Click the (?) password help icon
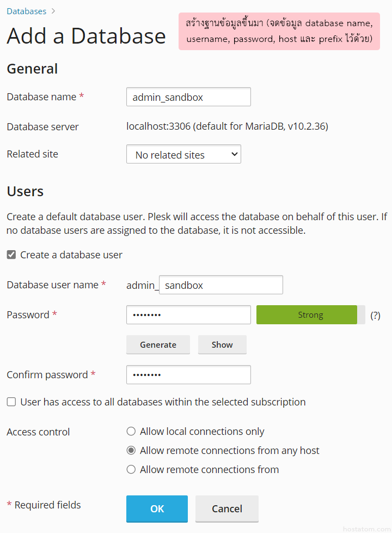This screenshot has width=392, height=533. [375, 315]
